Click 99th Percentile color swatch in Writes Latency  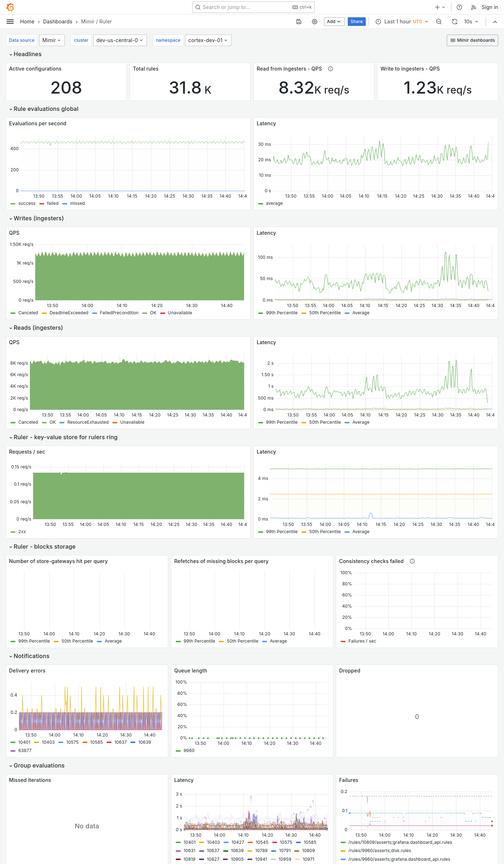(x=261, y=313)
